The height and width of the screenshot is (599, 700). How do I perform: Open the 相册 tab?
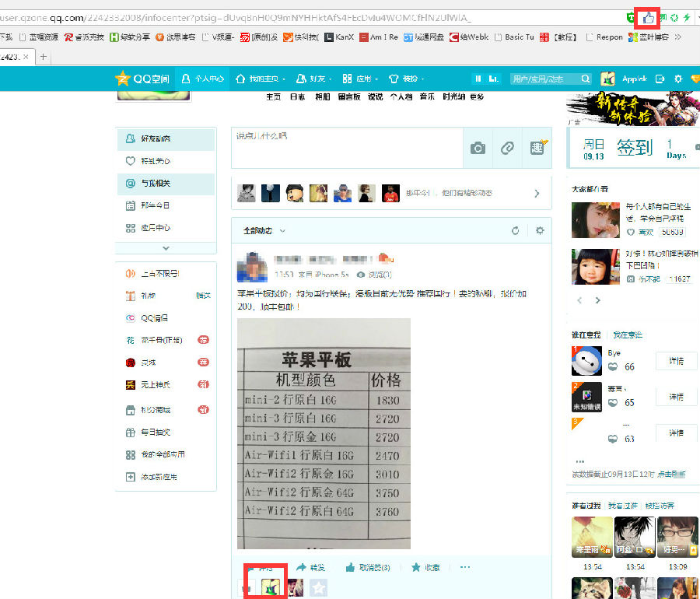322,96
